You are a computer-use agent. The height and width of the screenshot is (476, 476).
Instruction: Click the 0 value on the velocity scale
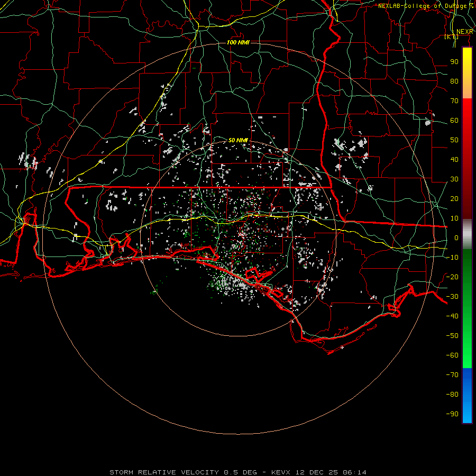tap(456, 237)
